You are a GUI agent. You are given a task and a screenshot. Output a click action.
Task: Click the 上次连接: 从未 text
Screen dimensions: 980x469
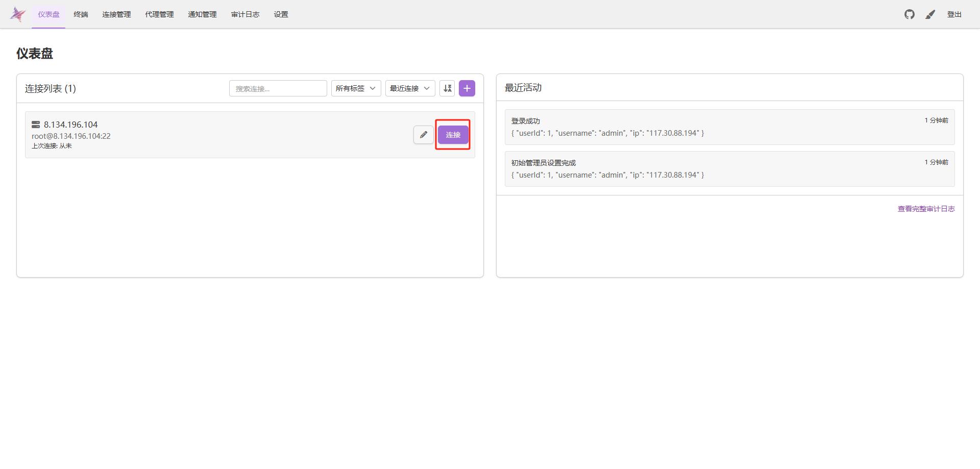[52, 146]
